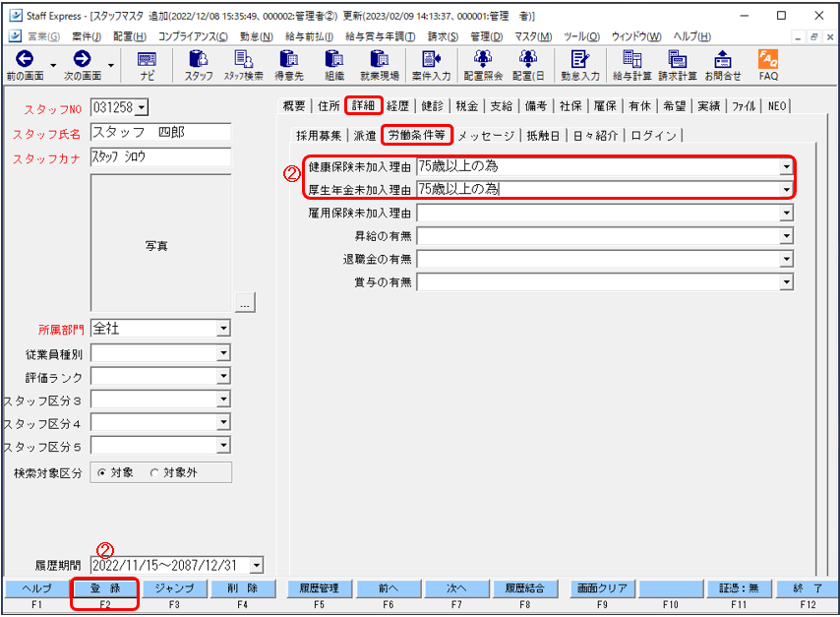The image size is (840, 617).
Task: Start 請求計算 from the toolbar
Action: click(678, 65)
